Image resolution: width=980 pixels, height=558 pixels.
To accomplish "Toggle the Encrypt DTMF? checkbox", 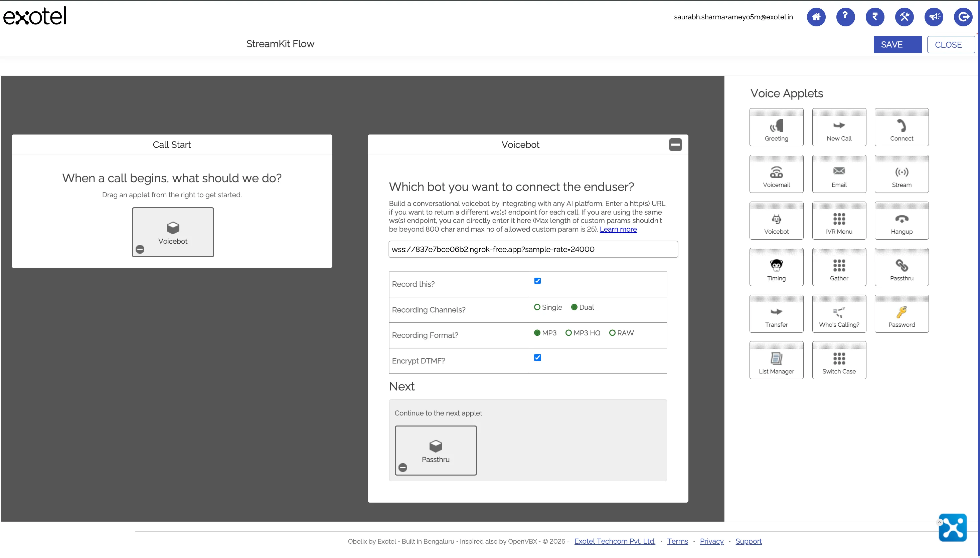I will 537,358.
